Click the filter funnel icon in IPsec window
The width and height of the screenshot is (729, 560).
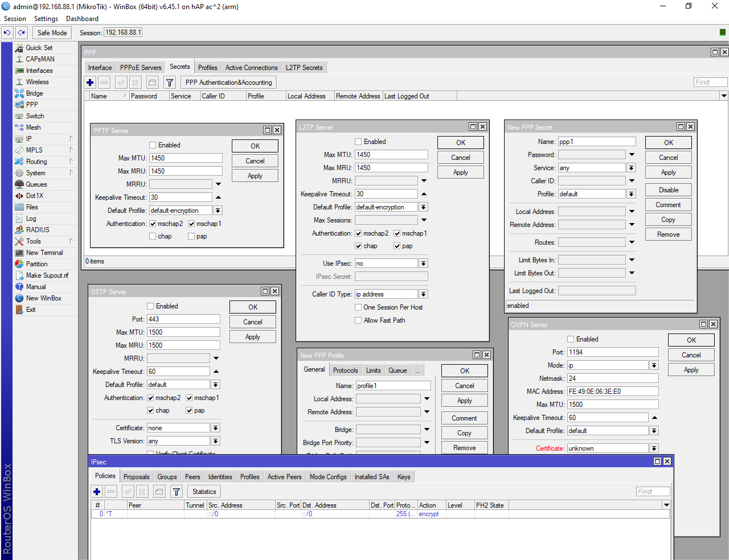click(177, 492)
